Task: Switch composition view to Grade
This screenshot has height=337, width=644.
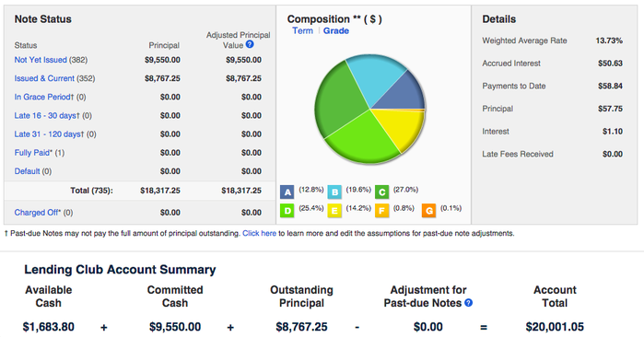Action: (x=336, y=30)
